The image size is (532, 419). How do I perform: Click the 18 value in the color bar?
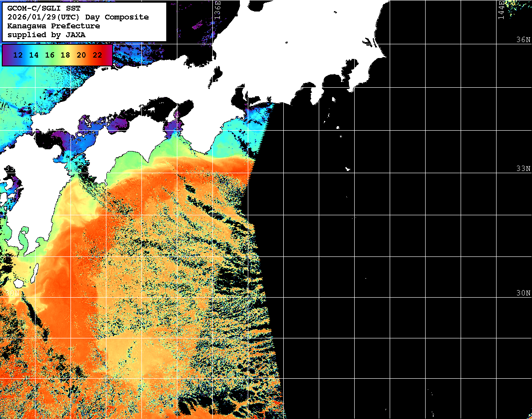pos(65,55)
